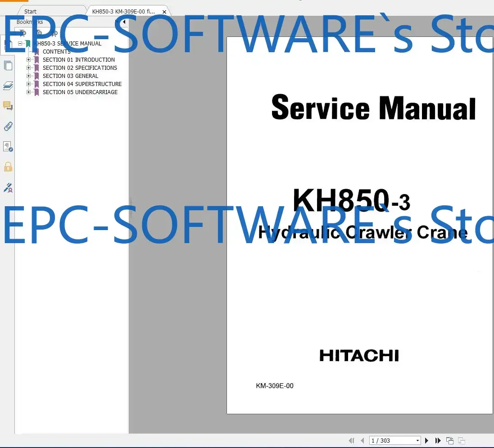494x448 pixels.
Task: Expand SECTION 05 UNDERCARRIAGE node
Action: point(29,92)
